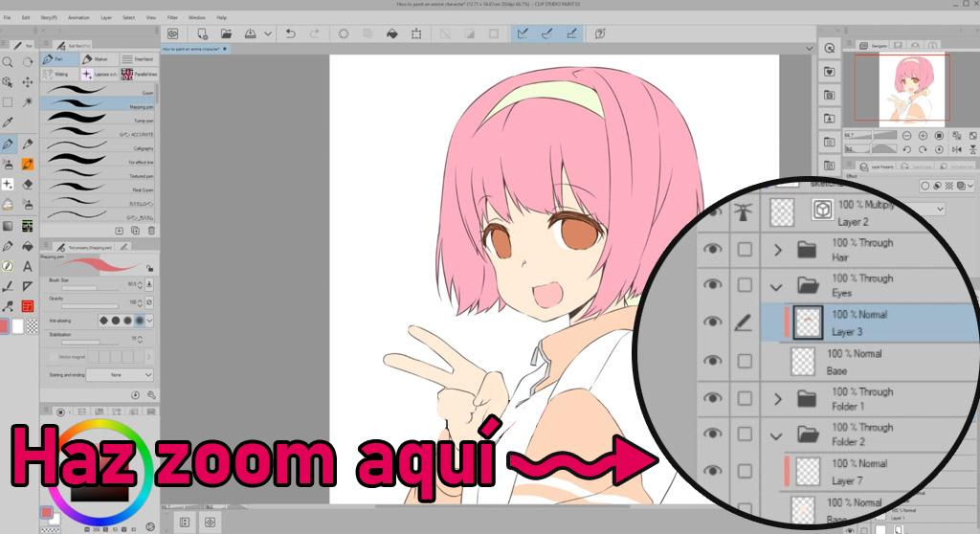Select the Parallel lines sub tool group
Image resolution: width=980 pixels, height=534 pixels.
coord(138,74)
